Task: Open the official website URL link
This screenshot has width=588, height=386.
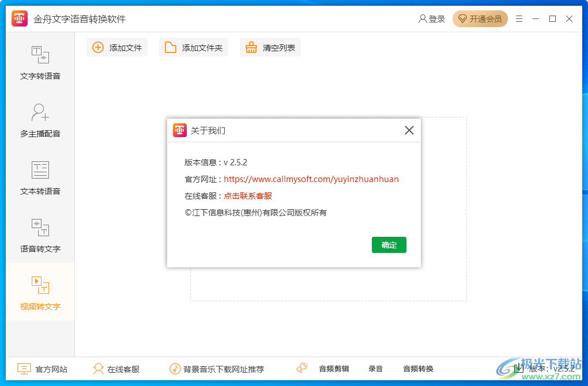Action: (x=312, y=179)
